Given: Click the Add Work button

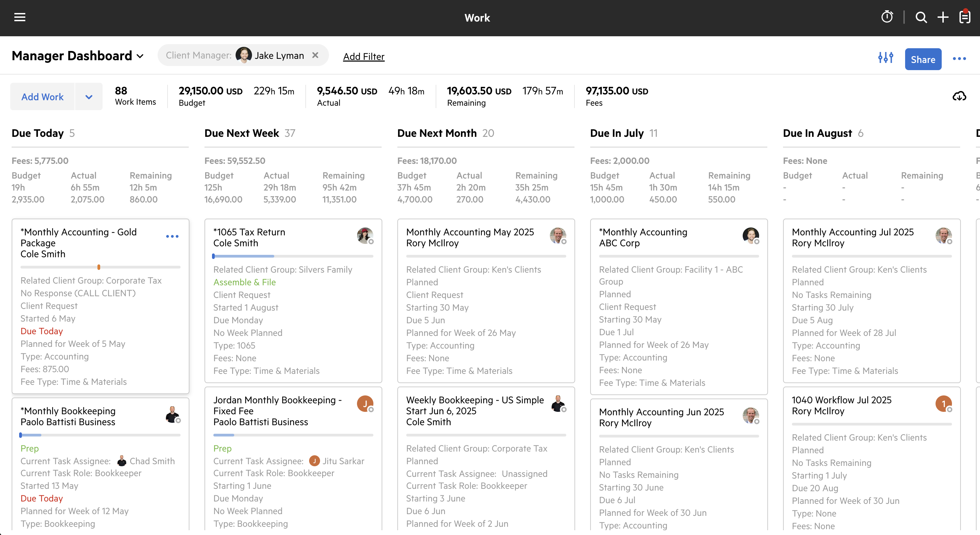Looking at the screenshot, I should click(x=42, y=97).
